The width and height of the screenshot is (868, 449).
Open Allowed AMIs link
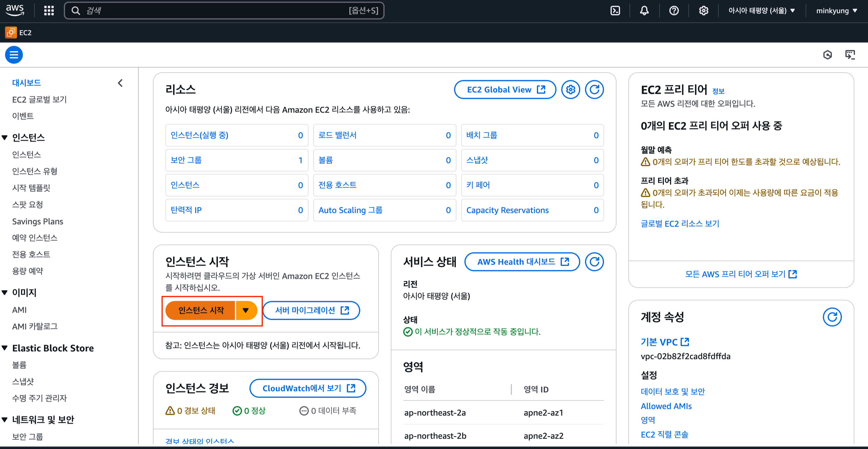pos(666,406)
